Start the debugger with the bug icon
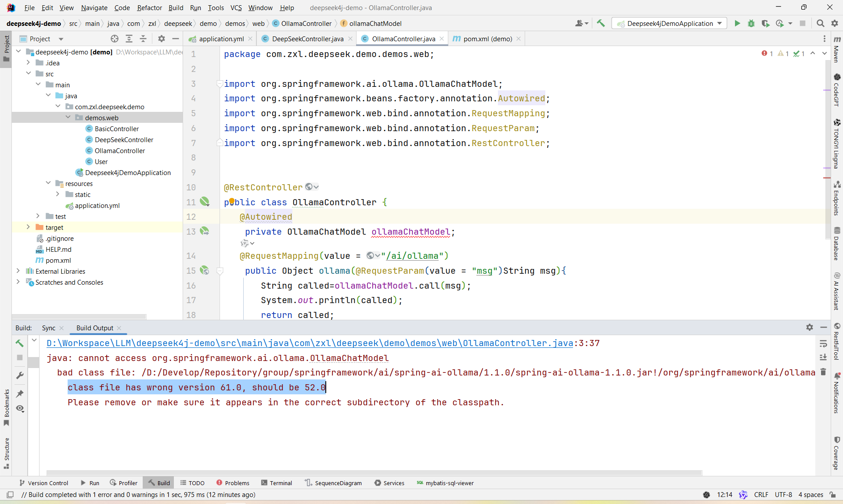Image resolution: width=843 pixels, height=504 pixels. 751,24
